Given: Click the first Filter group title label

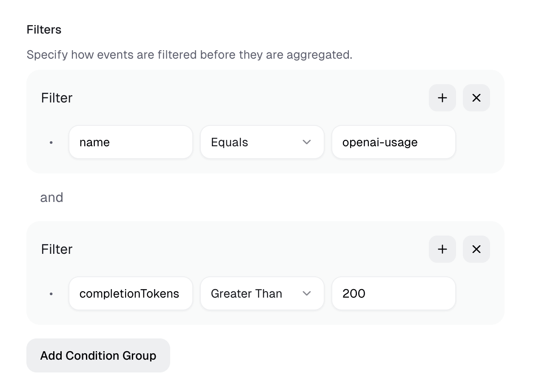Looking at the screenshot, I should [57, 98].
